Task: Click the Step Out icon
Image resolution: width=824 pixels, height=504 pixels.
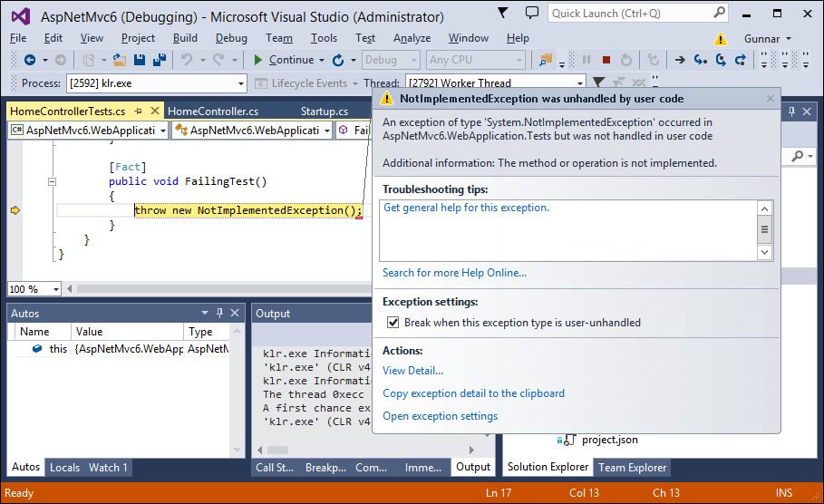Action: (x=741, y=60)
